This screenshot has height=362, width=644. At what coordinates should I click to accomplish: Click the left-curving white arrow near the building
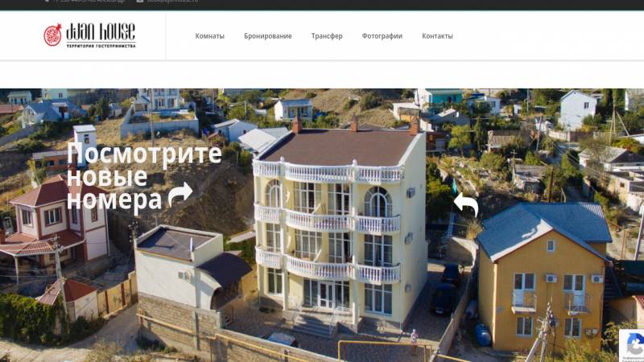pyautogui.click(x=466, y=204)
